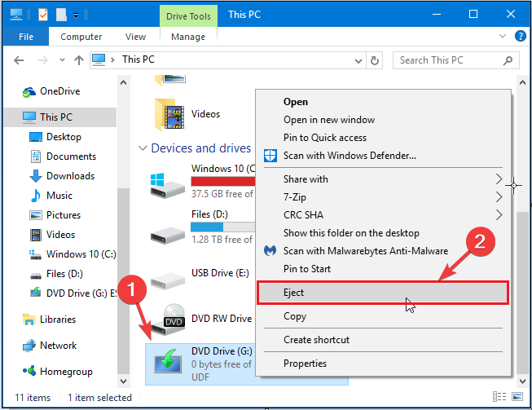
Task: Click the address bar breadcrumb chevron
Action: [113, 60]
